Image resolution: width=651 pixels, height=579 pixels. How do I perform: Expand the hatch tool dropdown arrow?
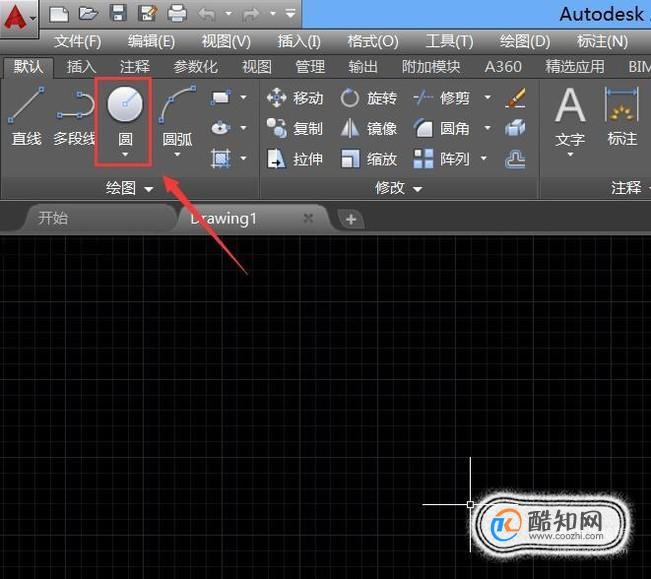[244, 158]
